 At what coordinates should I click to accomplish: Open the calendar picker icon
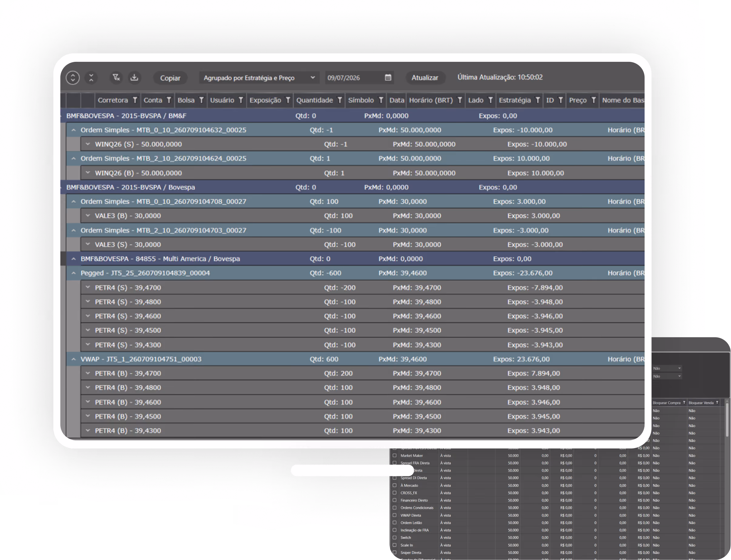click(x=388, y=78)
